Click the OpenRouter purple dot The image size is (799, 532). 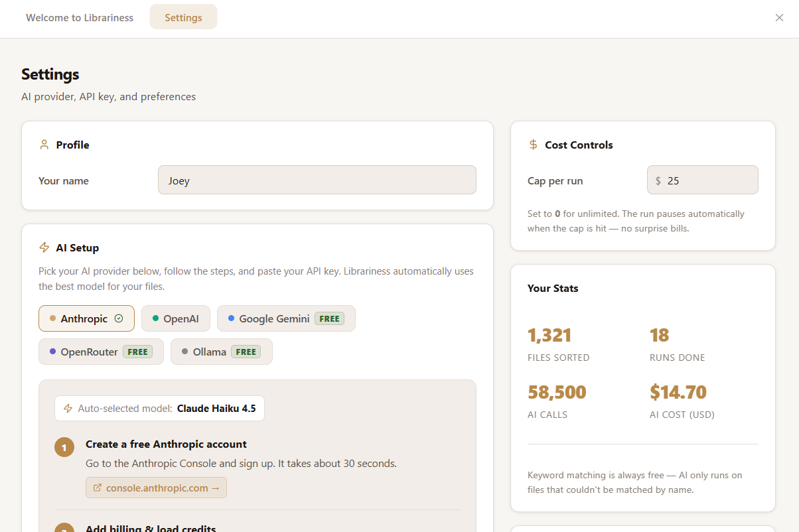point(52,352)
